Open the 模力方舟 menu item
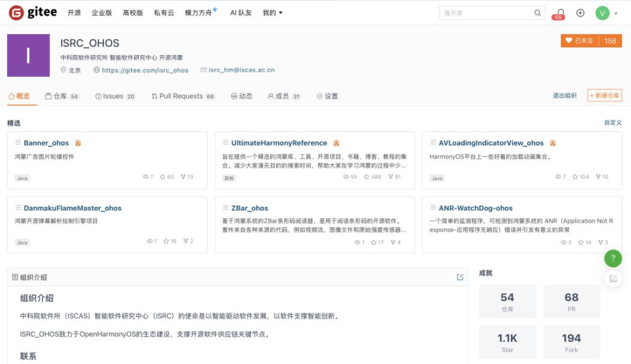631x364 pixels. (x=200, y=12)
